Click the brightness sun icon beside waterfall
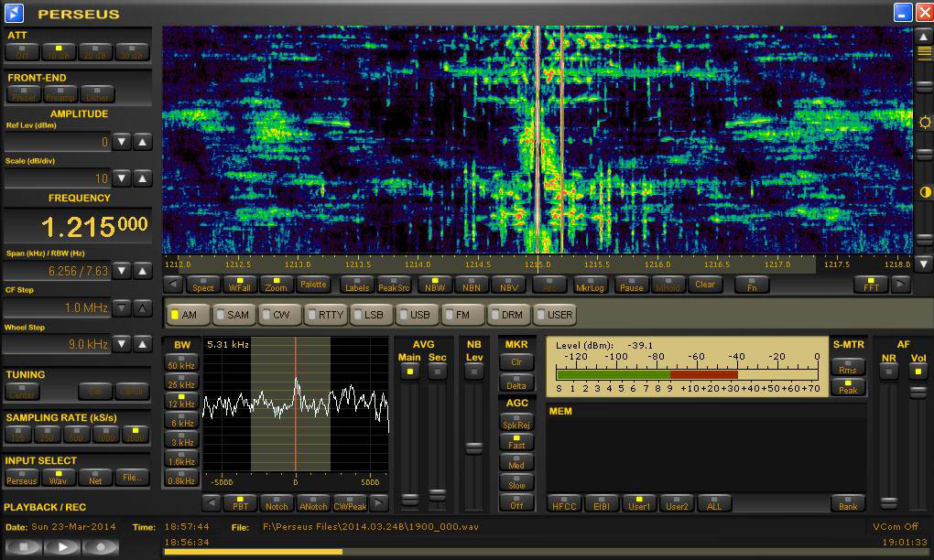Viewport: 934px width, 560px height. [x=925, y=123]
